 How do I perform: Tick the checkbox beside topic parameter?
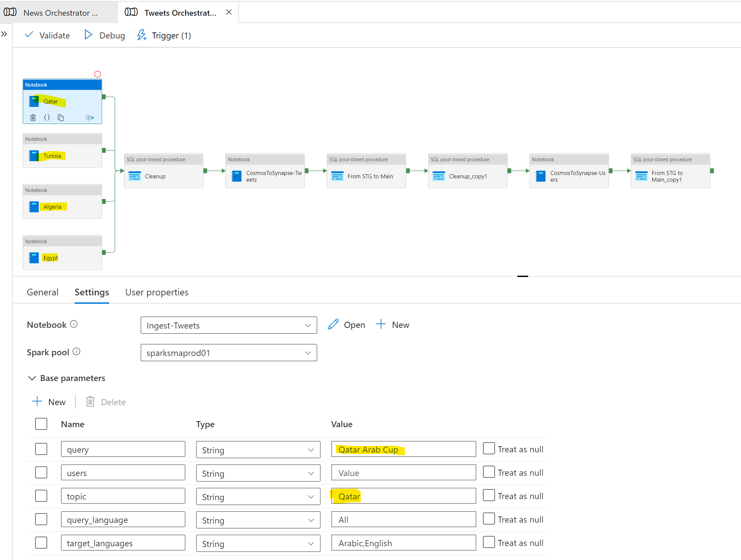point(41,496)
